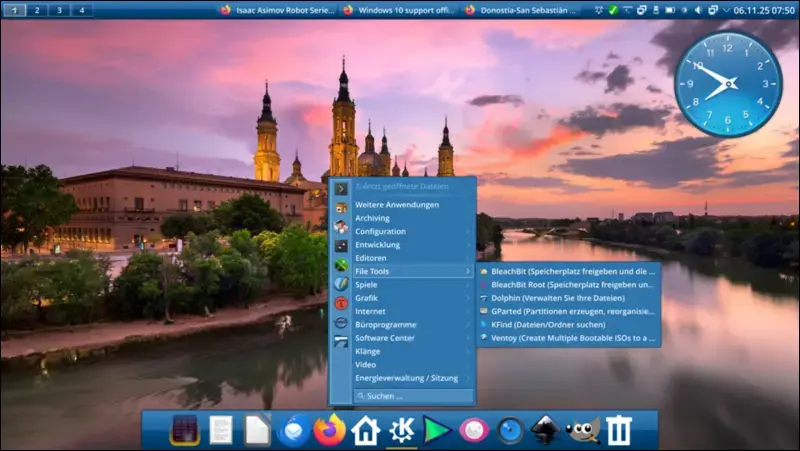This screenshot has width=800, height=451.
Task: Launch GIMP from the dock
Action: (583, 430)
